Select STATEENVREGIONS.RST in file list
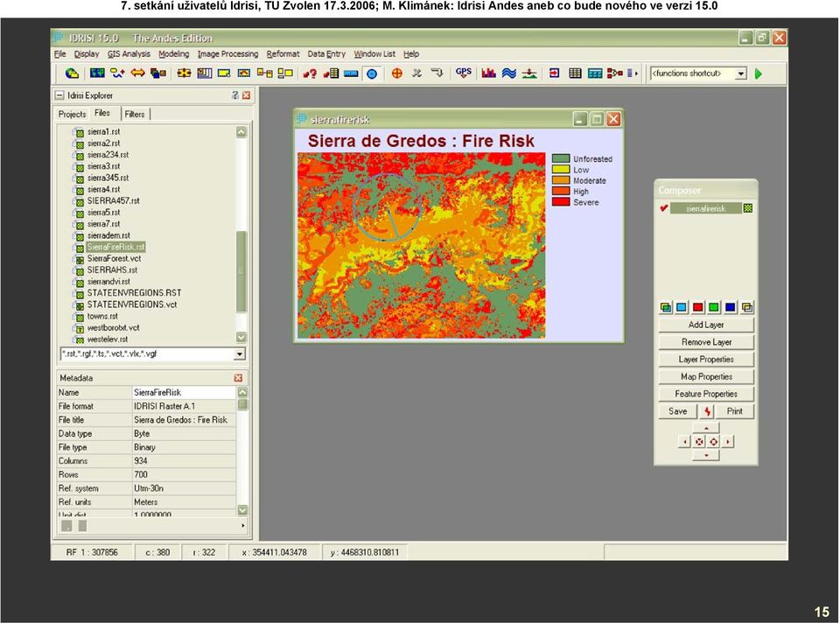Screen dimensions: 840x623 pos(134,293)
